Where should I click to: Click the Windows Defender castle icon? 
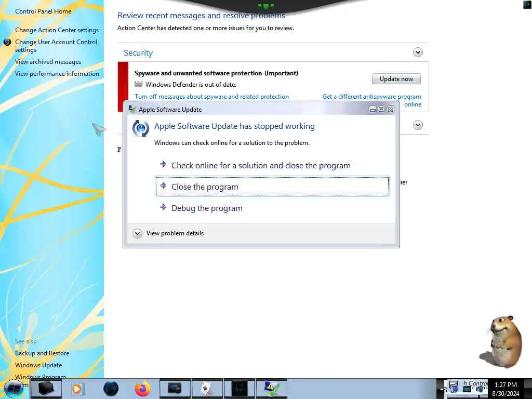(138, 84)
